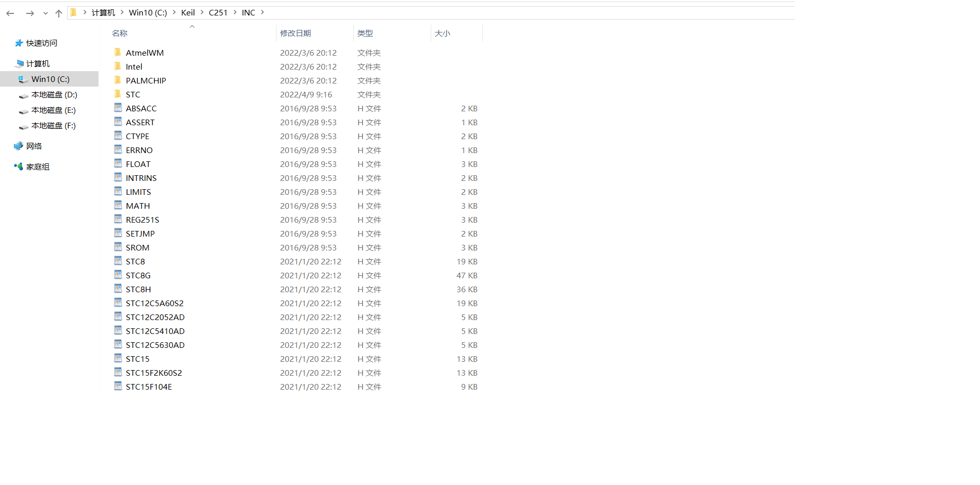Image resolution: width=980 pixels, height=485 pixels.
Task: Click the STC8G header file icon
Action: [x=118, y=275]
